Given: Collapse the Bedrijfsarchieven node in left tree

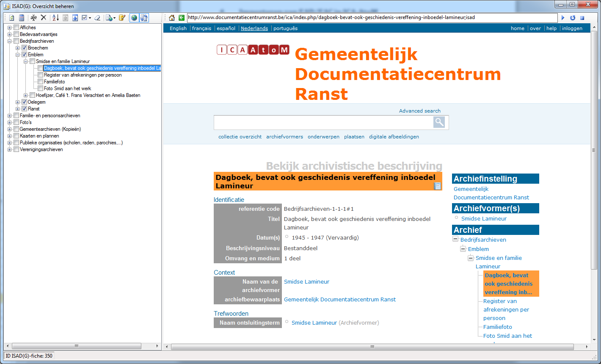Looking at the screenshot, I should pyautogui.click(x=10, y=41).
